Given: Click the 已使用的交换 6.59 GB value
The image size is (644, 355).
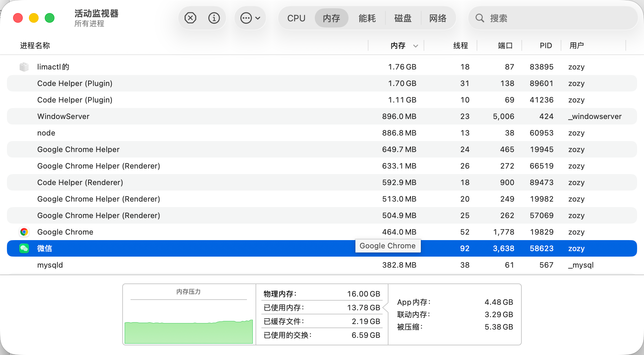Looking at the screenshot, I should pos(366,335).
